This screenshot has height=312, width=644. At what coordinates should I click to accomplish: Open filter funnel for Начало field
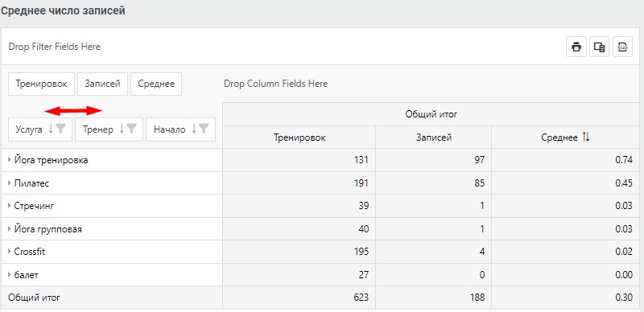click(x=204, y=129)
